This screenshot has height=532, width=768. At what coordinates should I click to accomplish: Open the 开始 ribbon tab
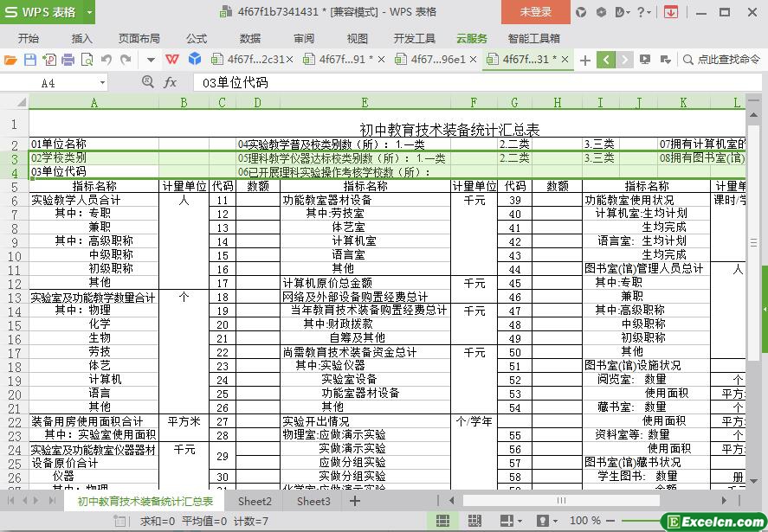click(x=29, y=38)
